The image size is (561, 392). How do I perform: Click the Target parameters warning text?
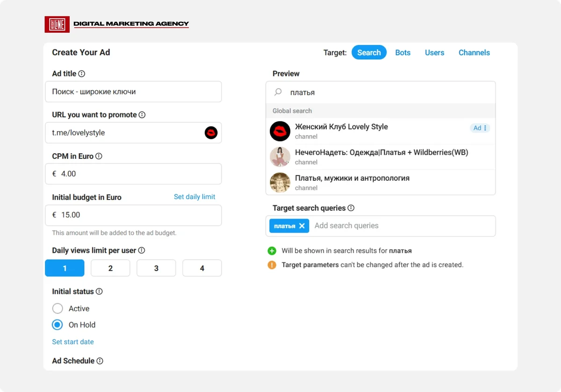(x=372, y=265)
